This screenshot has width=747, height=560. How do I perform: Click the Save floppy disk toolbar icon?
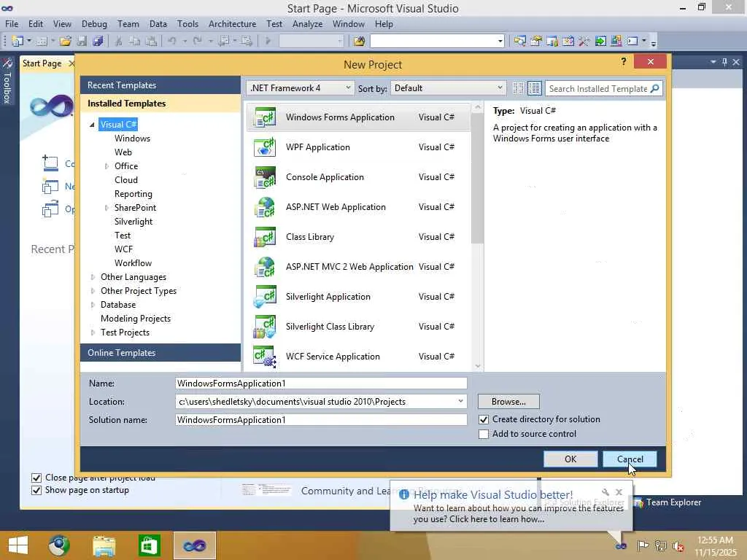[82, 41]
